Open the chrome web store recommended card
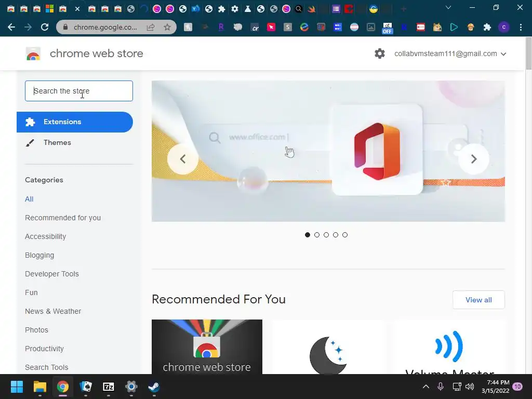Image resolution: width=532 pixels, height=399 pixels. click(x=207, y=347)
